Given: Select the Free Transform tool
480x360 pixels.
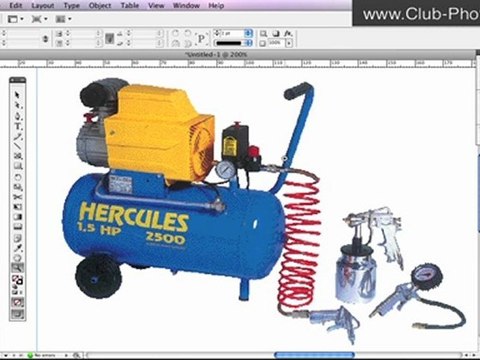Looking at the screenshot, I should pos(17,207).
